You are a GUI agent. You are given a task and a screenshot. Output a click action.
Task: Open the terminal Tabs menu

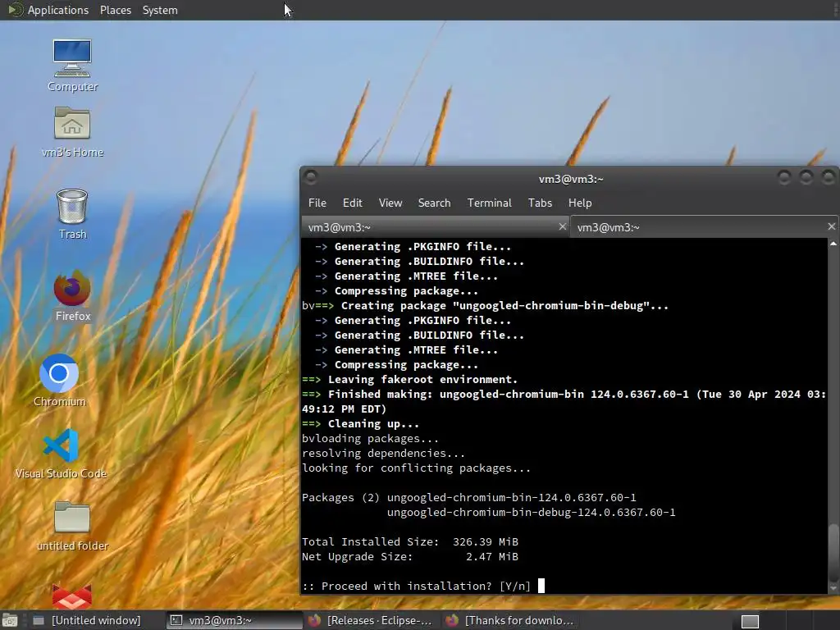(540, 203)
